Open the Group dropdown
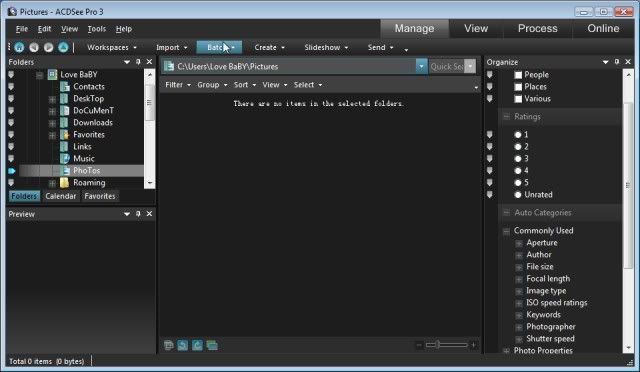Viewport: 640px width, 372px height. (x=212, y=85)
